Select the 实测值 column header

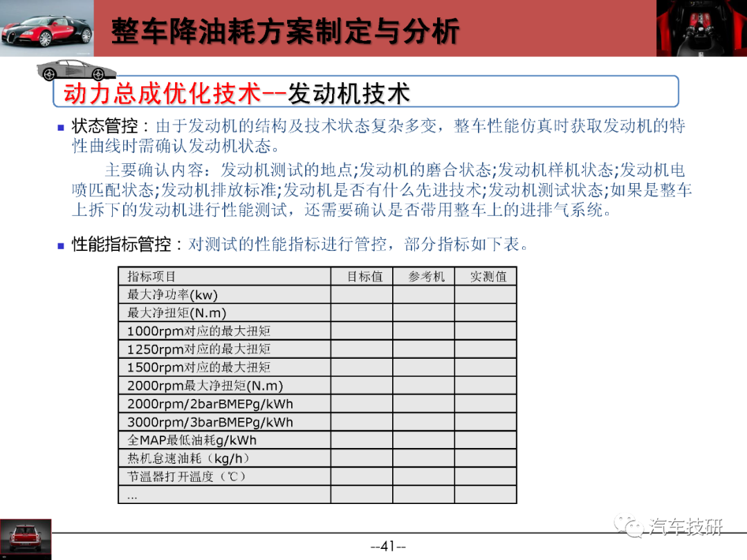tap(486, 276)
